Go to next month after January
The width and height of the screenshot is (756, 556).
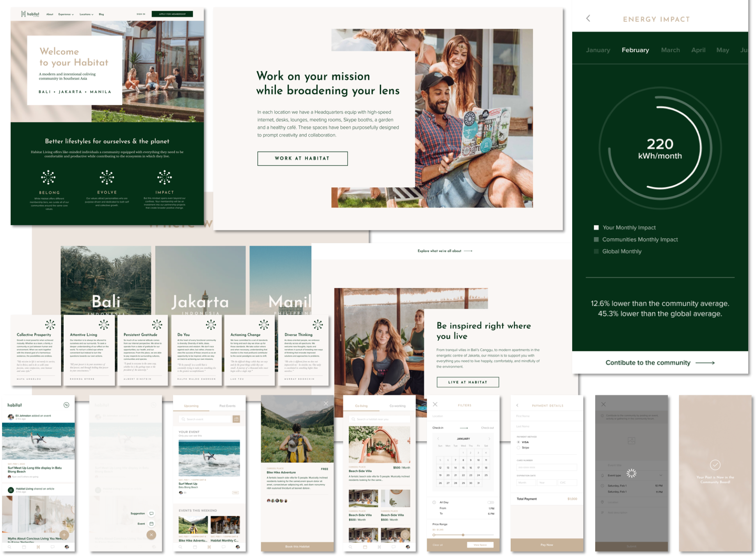point(489,439)
